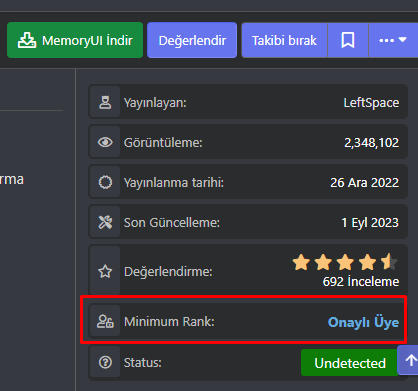Image resolution: width=418 pixels, height=391 pixels.
Task: Click the star outline icon beside Değerlendirme
Action: [x=105, y=271]
